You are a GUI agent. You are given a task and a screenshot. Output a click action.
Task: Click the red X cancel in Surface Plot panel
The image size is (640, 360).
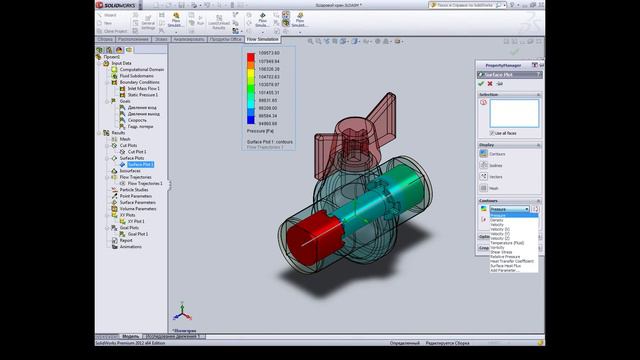click(490, 84)
